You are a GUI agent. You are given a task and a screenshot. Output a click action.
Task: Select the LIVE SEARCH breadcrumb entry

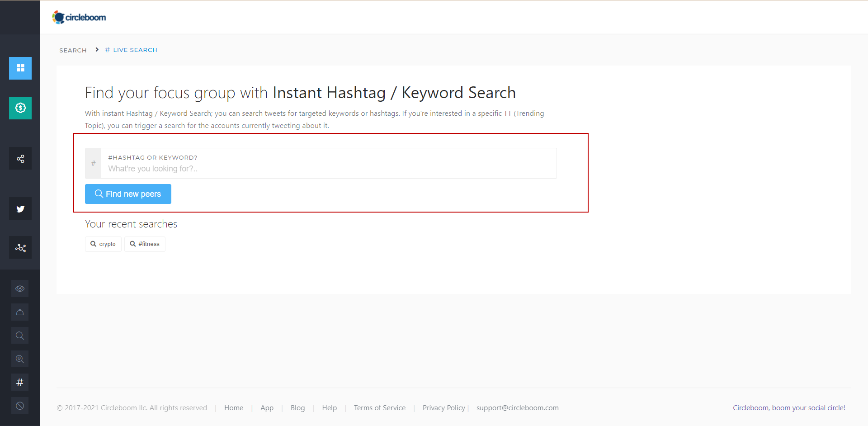(135, 50)
